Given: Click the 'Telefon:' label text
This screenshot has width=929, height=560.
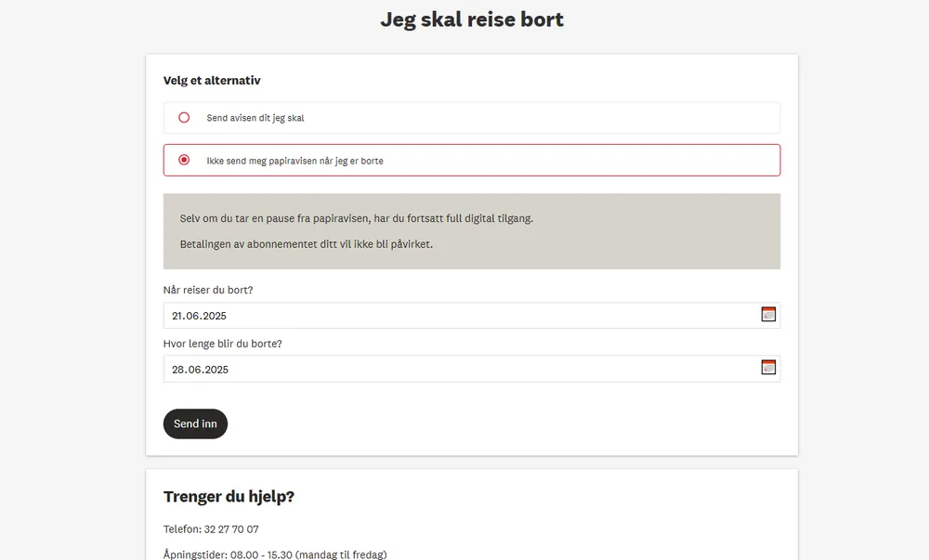Looking at the screenshot, I should coord(182,529).
